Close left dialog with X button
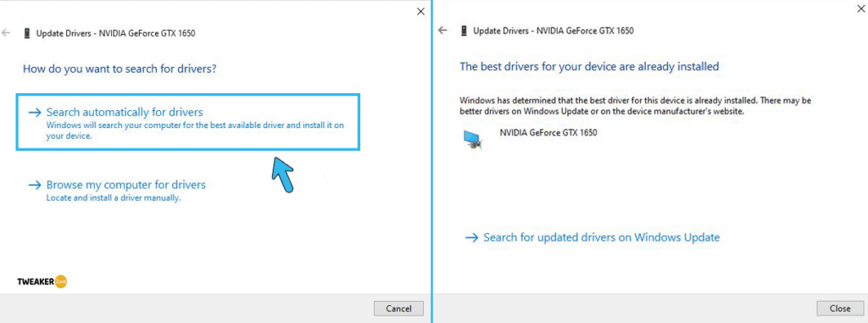The width and height of the screenshot is (868, 323). click(x=420, y=11)
